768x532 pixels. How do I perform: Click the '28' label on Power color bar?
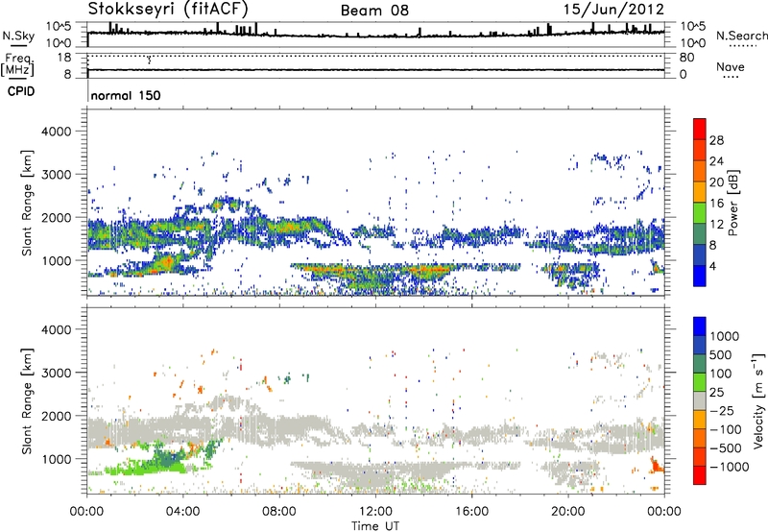[716, 140]
